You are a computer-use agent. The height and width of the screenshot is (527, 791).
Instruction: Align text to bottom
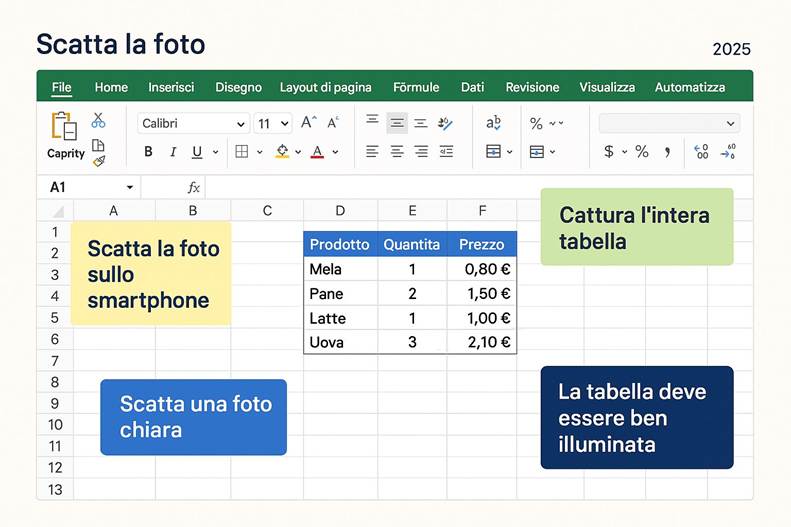click(x=421, y=124)
